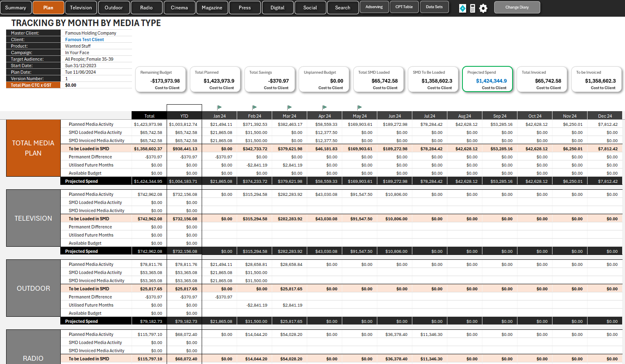Click the teal diamond A icon

coord(462,8)
